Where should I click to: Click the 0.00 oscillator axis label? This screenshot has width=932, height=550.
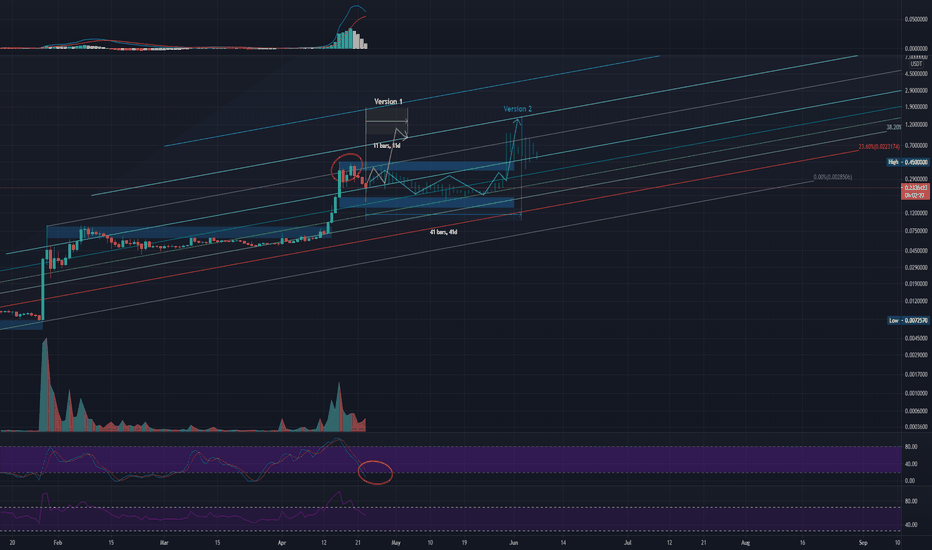(x=910, y=480)
